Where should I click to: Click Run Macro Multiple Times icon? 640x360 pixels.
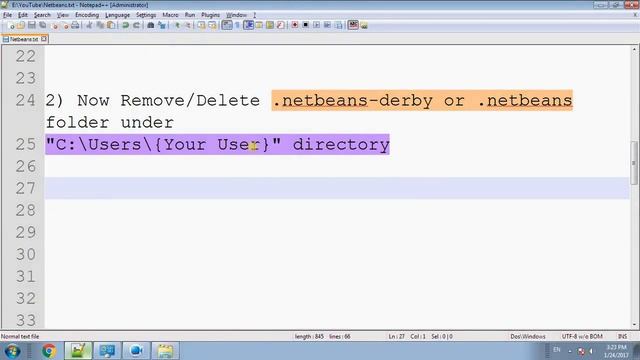pyautogui.click(x=327, y=25)
